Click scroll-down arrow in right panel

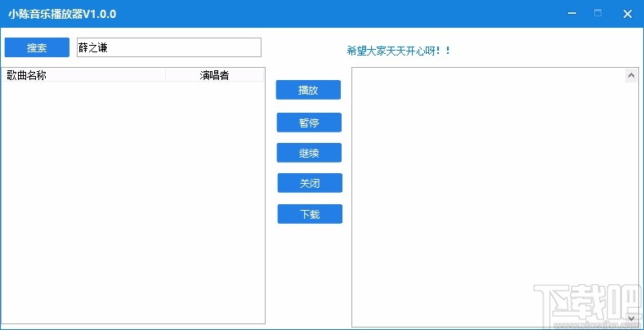tap(632, 317)
